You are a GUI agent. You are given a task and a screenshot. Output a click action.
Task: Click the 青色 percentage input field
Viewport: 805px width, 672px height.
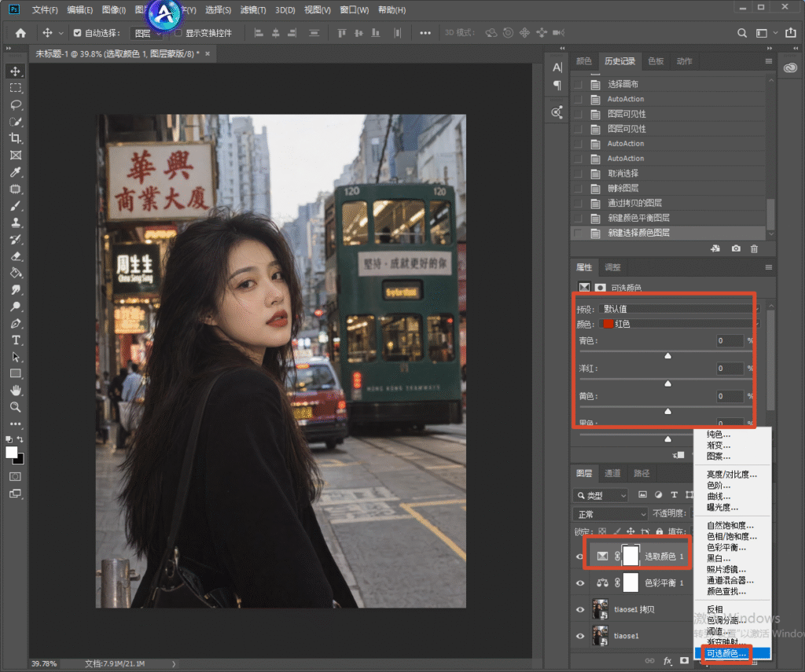click(x=730, y=340)
